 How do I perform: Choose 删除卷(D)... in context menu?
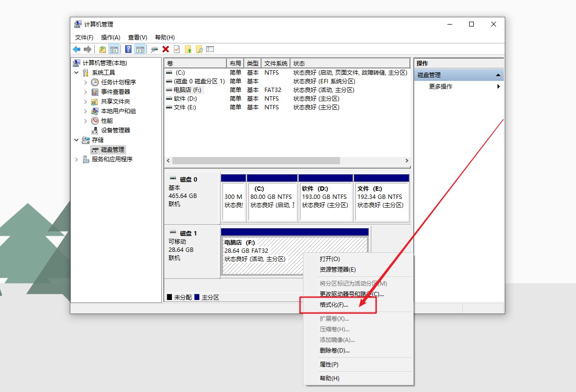pyautogui.click(x=334, y=351)
